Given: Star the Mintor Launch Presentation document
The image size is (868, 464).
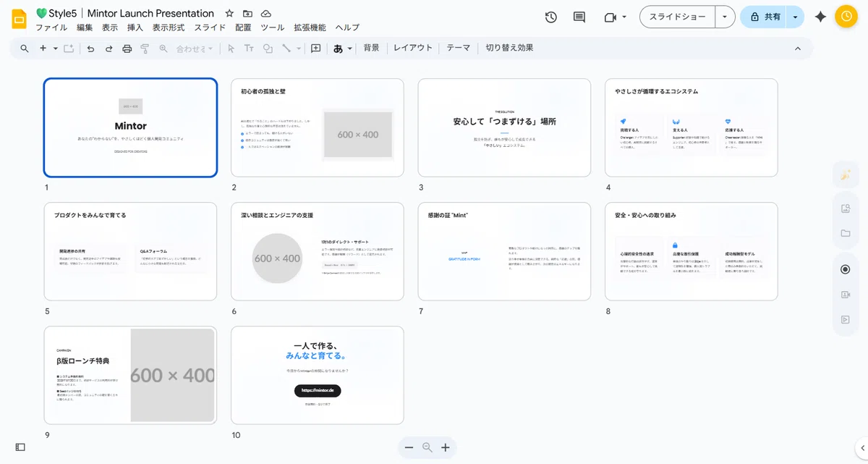Looking at the screenshot, I should 229,14.
